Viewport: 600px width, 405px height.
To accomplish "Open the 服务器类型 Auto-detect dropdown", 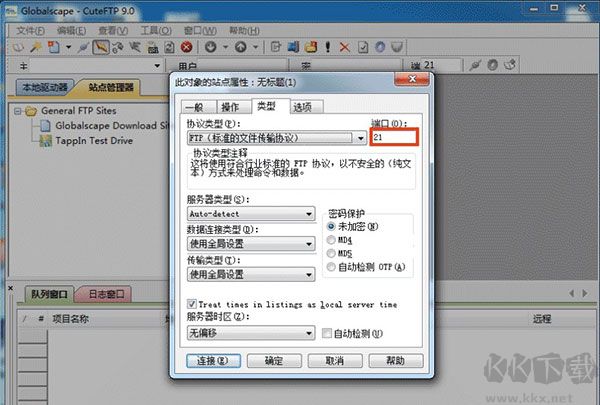I will (x=251, y=214).
